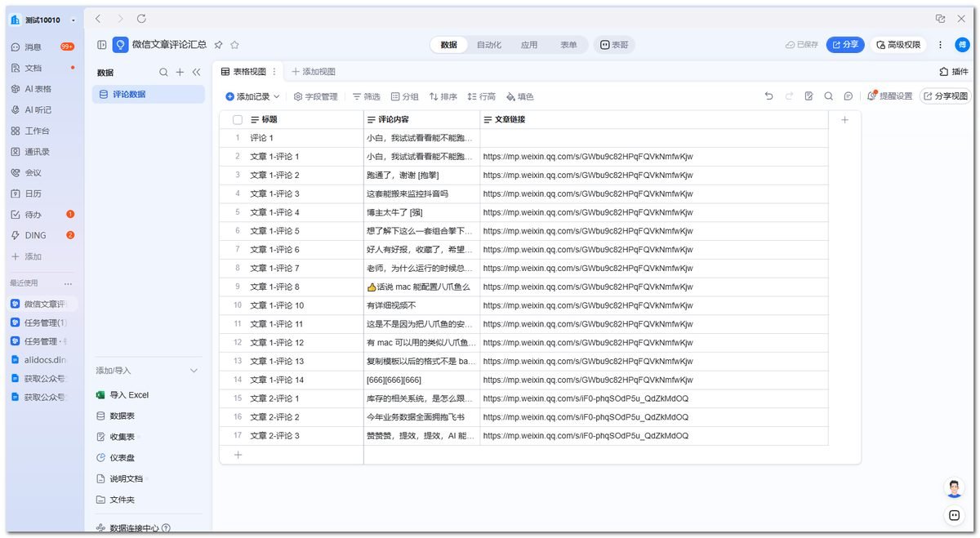Switch to the 应用 tab

(529, 45)
